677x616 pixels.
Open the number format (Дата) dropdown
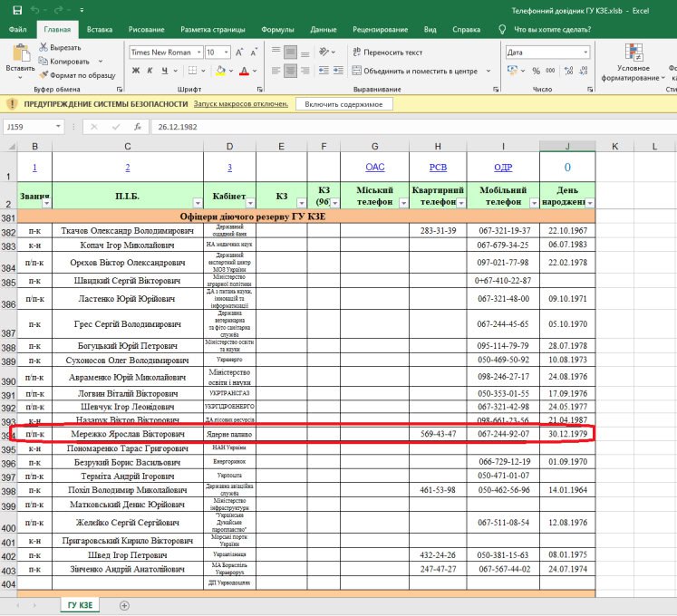click(x=585, y=53)
